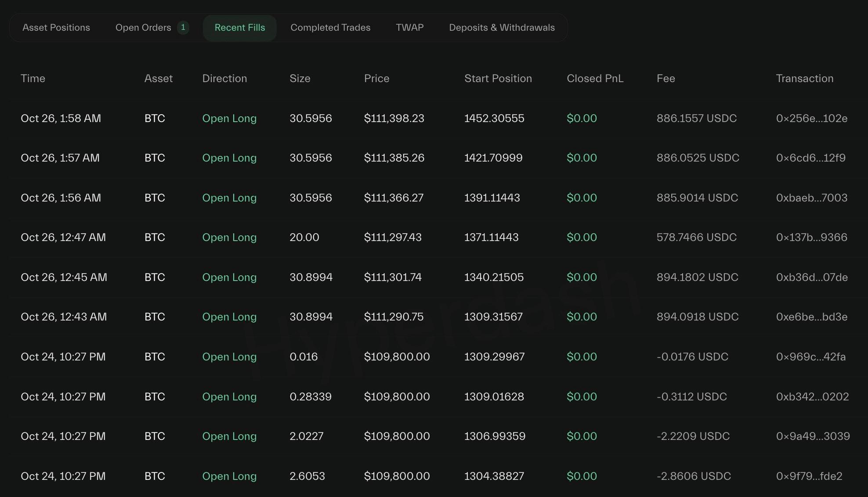Open transaction link 0x6cd6...12f9
Viewport: 868px width, 497px height.
click(x=811, y=158)
